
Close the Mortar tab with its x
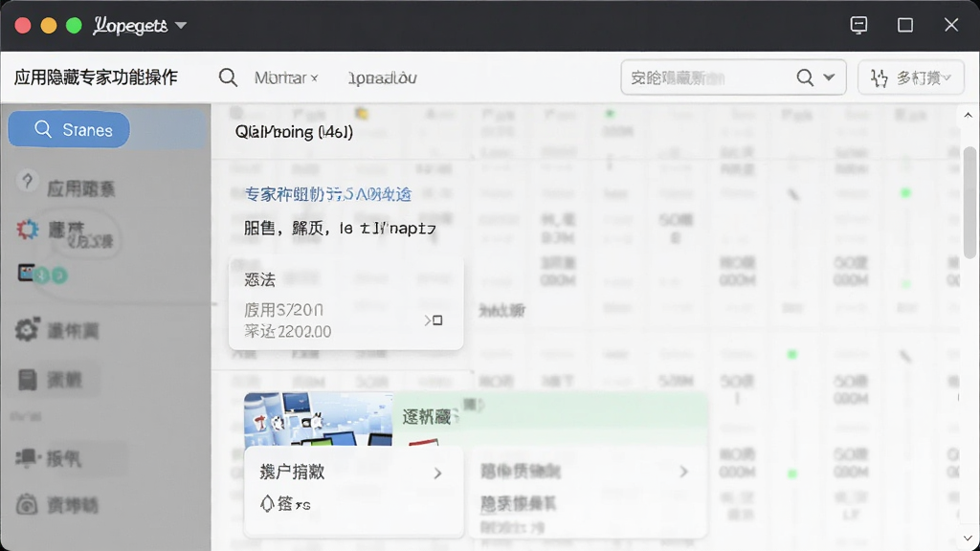tap(314, 78)
